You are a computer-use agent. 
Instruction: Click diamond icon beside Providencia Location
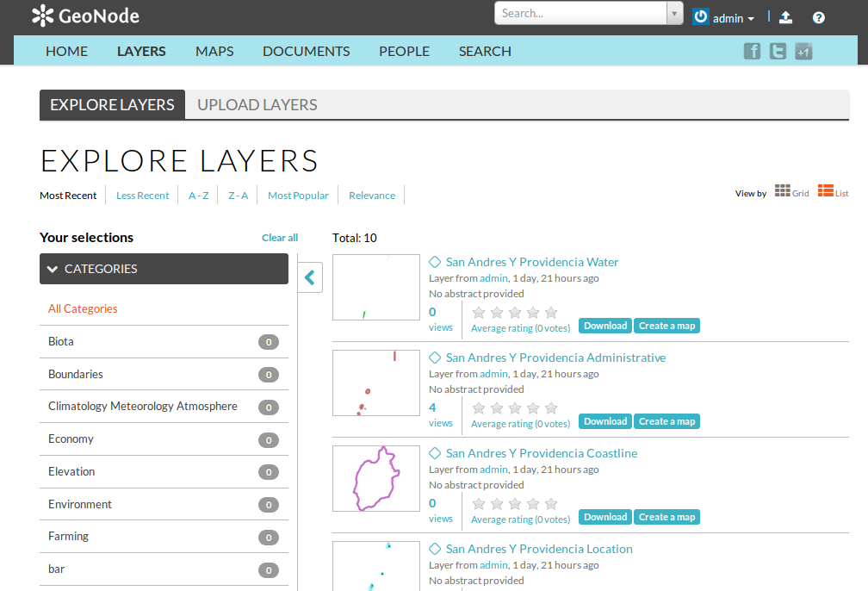point(435,548)
